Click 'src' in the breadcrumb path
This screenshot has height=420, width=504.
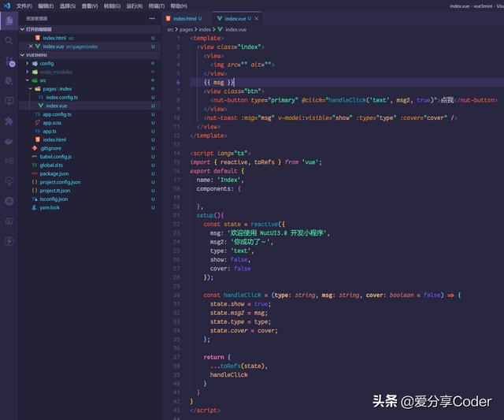pyautogui.click(x=170, y=29)
